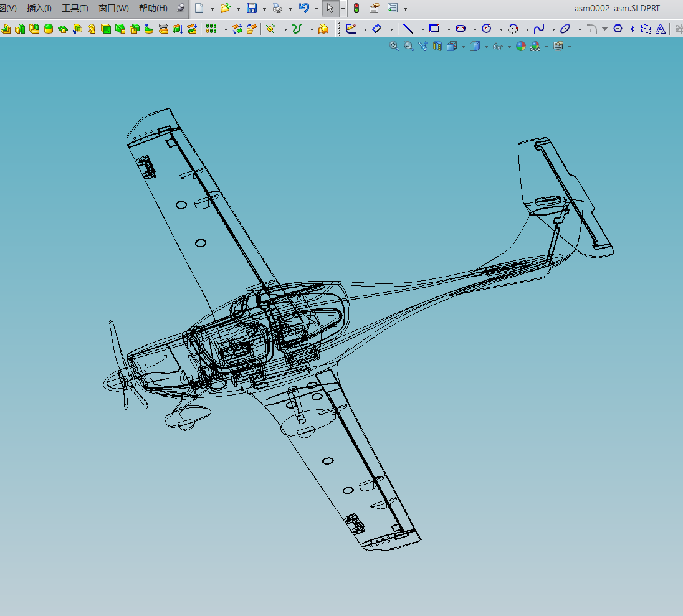Click the Previous View icon
Image resolution: width=683 pixels, height=616 pixels.
tap(423, 46)
